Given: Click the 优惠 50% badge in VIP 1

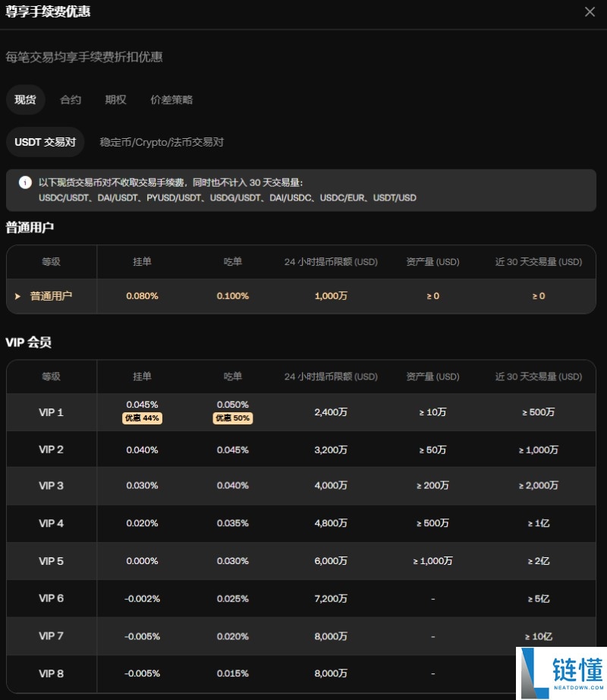Looking at the screenshot, I should click(233, 418).
